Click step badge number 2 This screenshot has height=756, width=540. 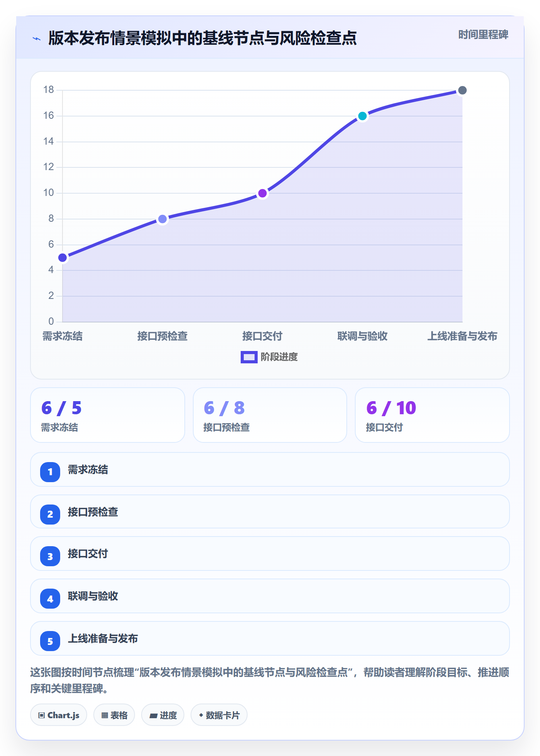(x=50, y=514)
